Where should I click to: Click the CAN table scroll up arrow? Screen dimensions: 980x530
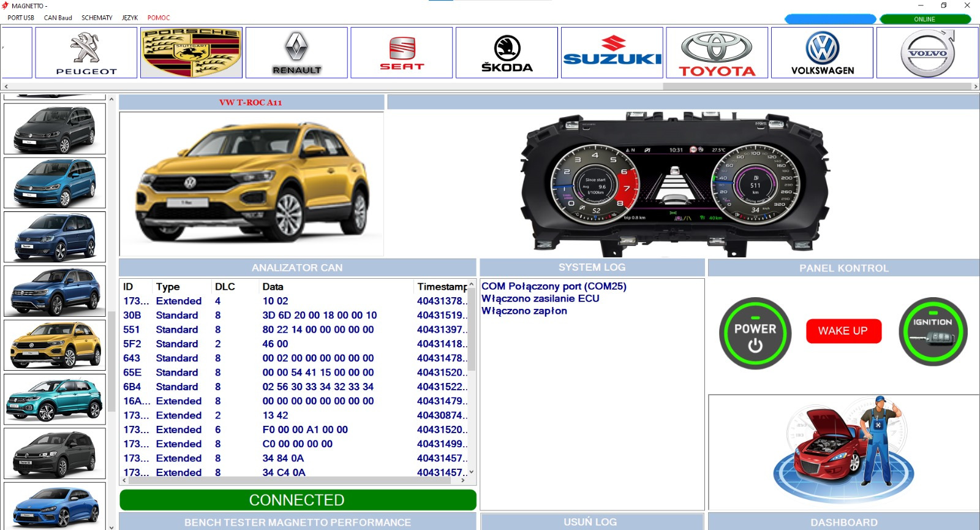(x=472, y=284)
